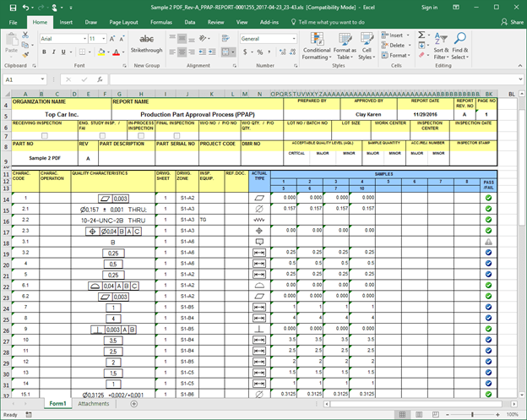
Task: Click Sign in at the top
Action: click(429, 7)
